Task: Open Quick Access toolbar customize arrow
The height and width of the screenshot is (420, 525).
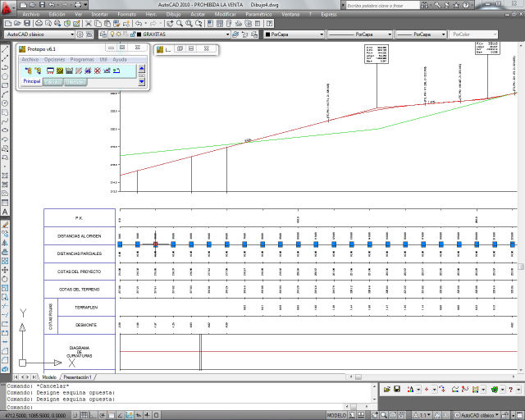Action: coord(85,5)
